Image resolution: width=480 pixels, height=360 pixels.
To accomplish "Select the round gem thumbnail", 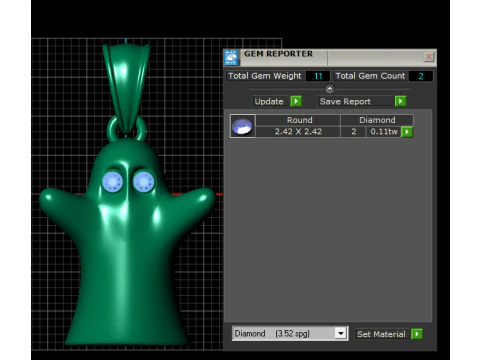I will pyautogui.click(x=242, y=126).
